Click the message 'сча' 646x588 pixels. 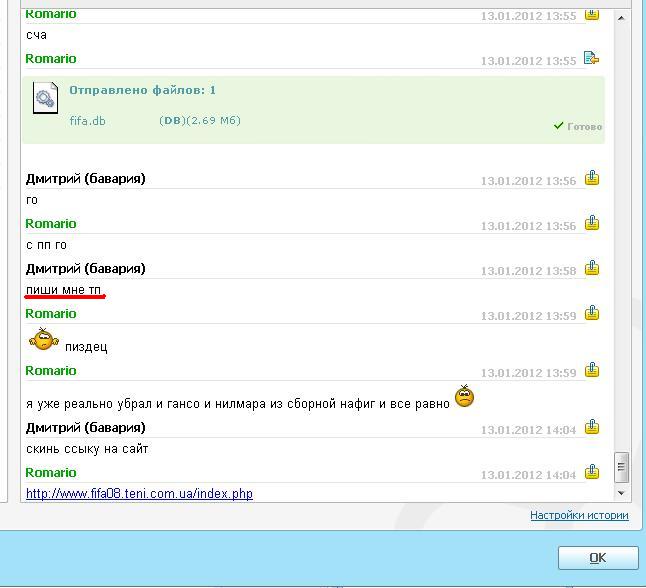[x=36, y=35]
